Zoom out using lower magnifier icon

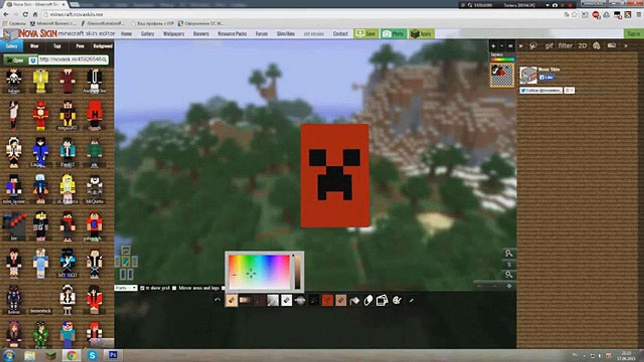point(509,275)
